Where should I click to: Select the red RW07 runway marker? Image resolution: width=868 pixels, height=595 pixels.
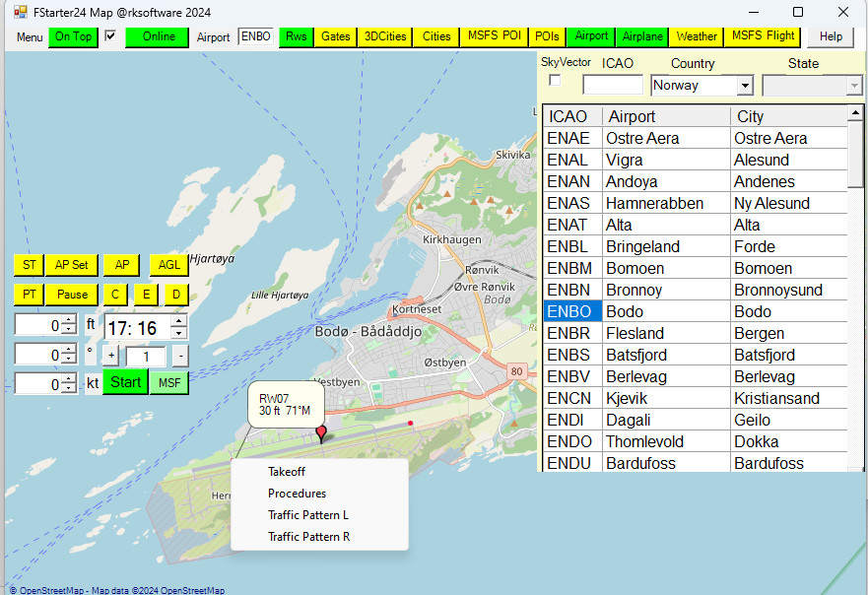tap(322, 432)
